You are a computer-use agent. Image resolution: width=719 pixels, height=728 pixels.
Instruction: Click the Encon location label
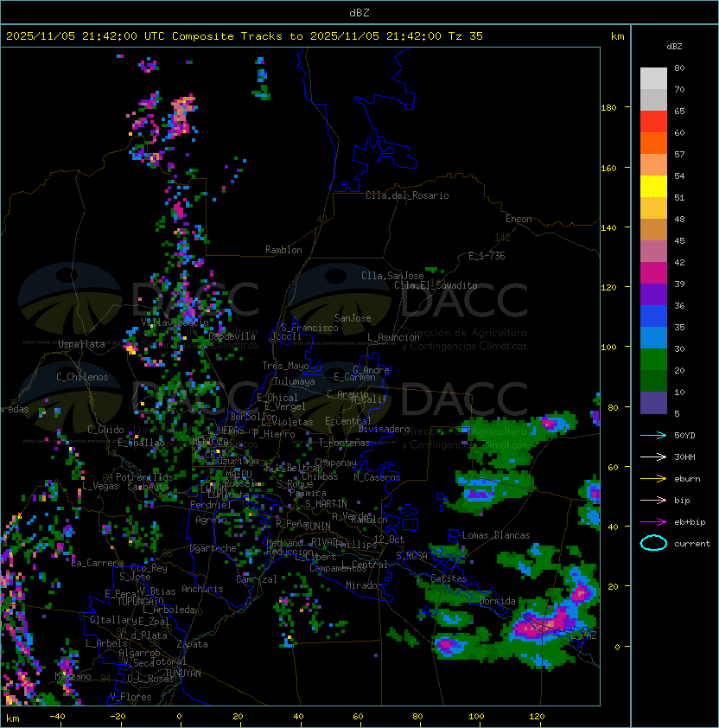(519, 219)
